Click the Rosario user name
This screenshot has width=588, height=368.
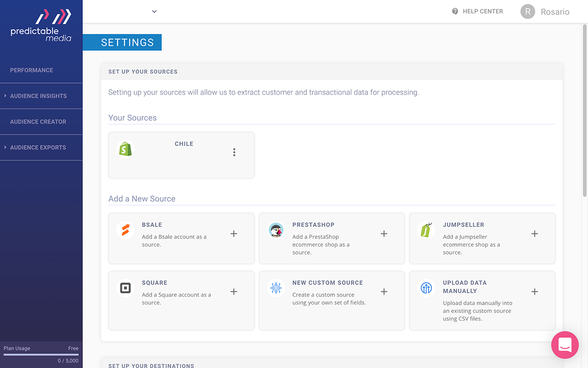(x=555, y=12)
